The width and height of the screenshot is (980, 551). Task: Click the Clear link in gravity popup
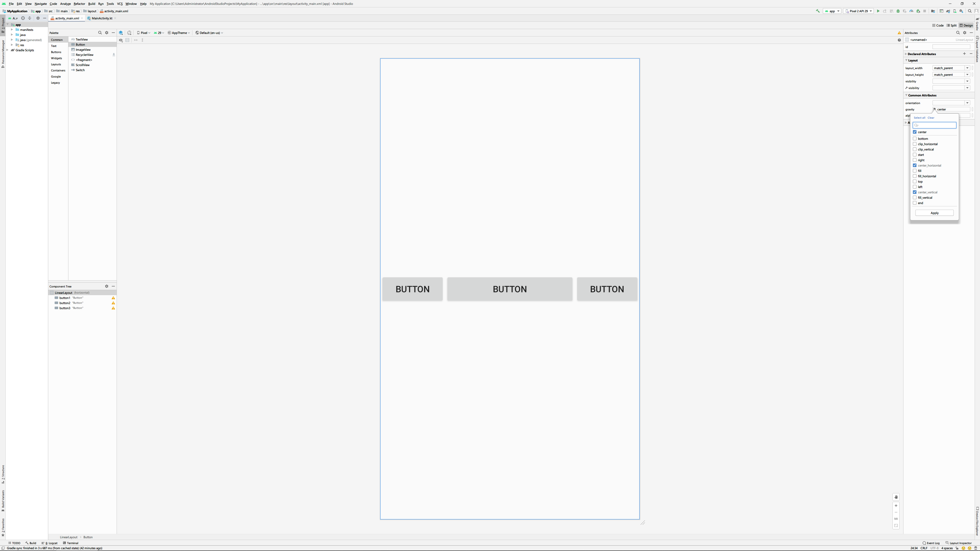(931, 118)
